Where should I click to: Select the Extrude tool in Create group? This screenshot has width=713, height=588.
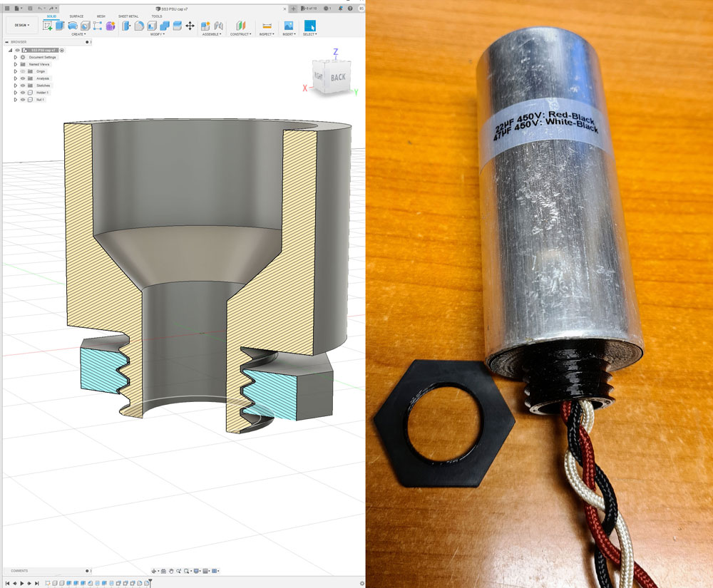[60, 26]
